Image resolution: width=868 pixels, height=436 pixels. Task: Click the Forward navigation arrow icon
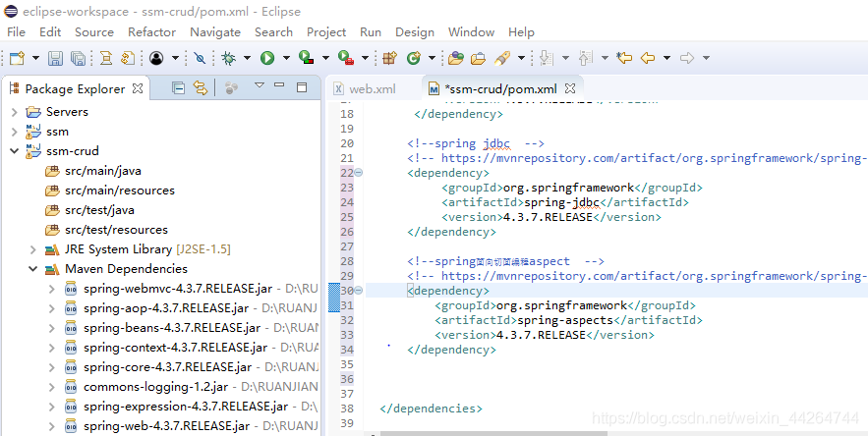tap(687, 58)
